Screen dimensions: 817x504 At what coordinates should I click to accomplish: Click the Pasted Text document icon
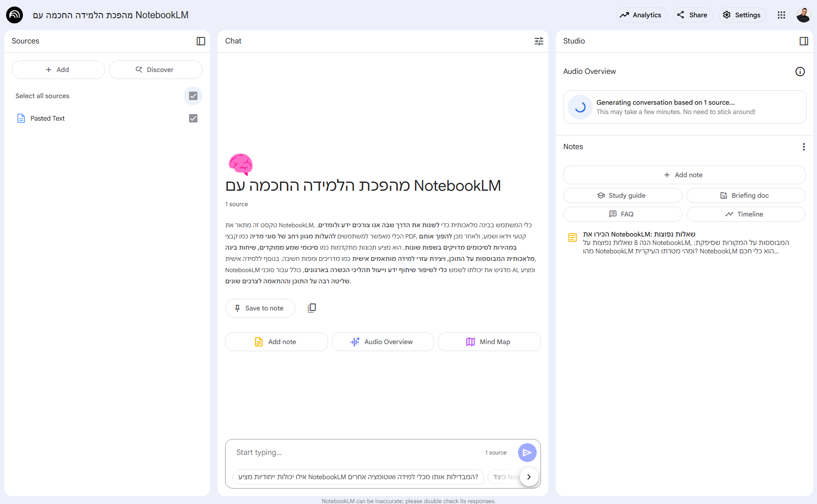(x=21, y=118)
